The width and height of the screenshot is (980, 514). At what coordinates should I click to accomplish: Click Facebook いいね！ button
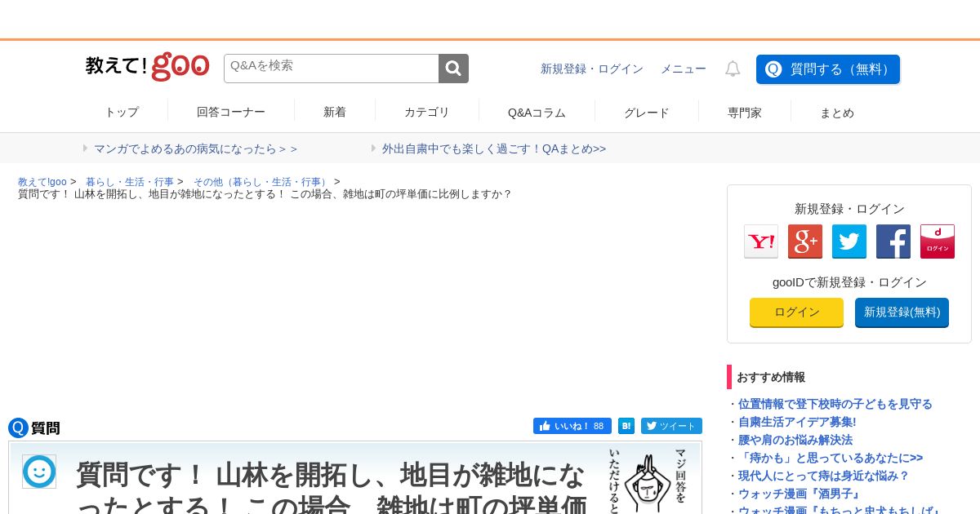pos(572,426)
